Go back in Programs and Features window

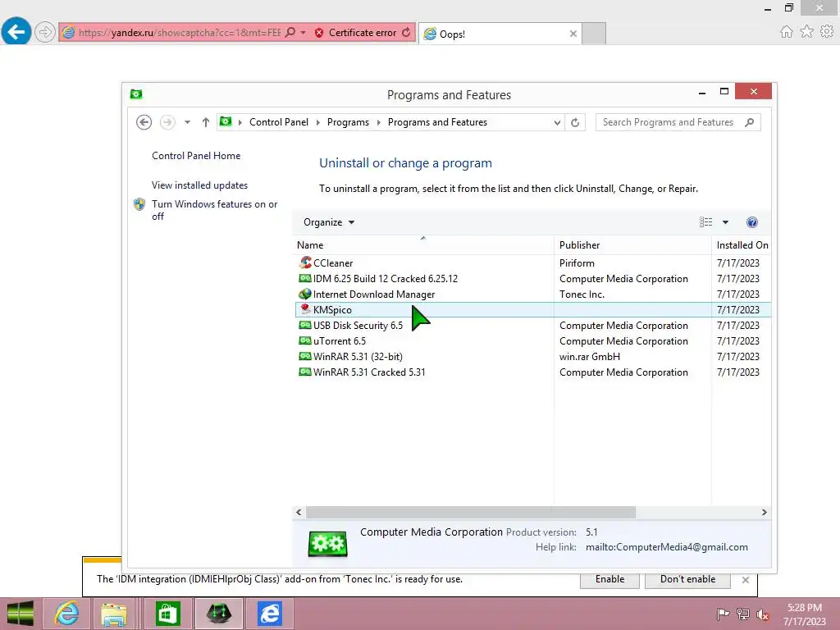[144, 122]
